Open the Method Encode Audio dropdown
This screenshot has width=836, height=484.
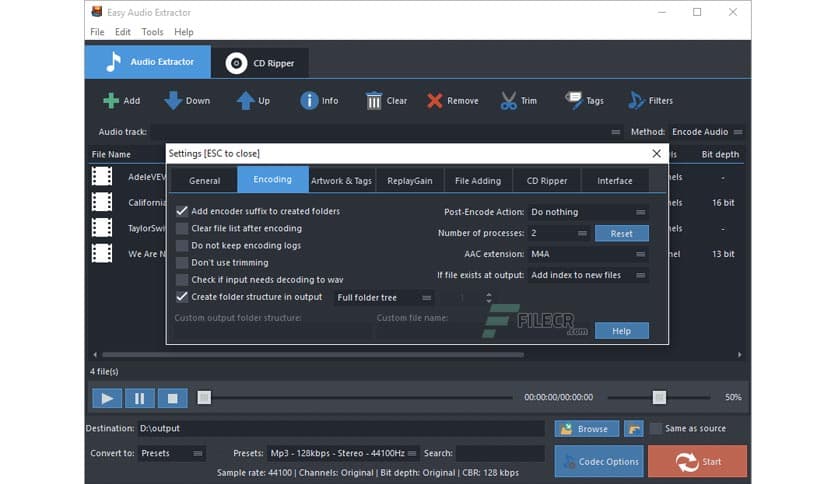[x=706, y=132]
